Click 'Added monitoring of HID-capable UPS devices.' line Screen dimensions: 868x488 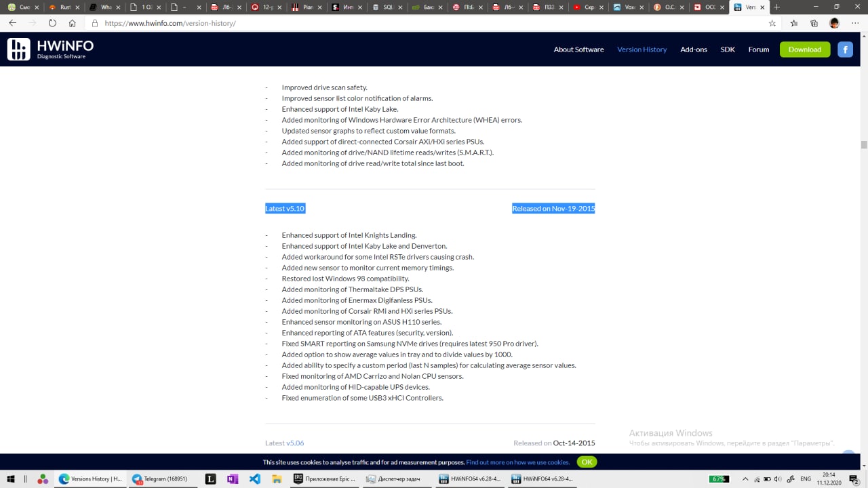click(x=355, y=387)
